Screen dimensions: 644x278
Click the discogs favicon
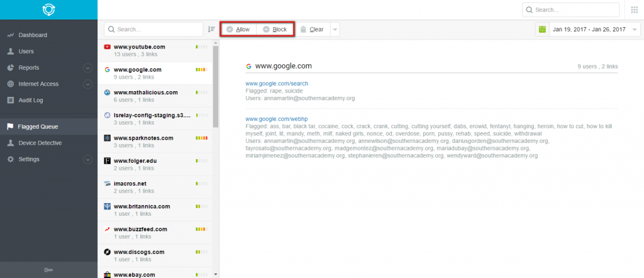(x=107, y=252)
